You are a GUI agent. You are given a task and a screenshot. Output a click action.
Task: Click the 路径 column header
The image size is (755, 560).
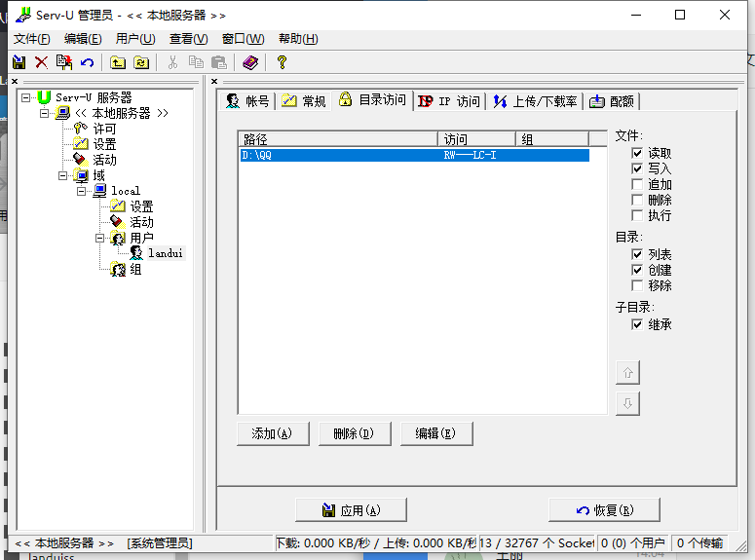pyautogui.click(x=338, y=139)
